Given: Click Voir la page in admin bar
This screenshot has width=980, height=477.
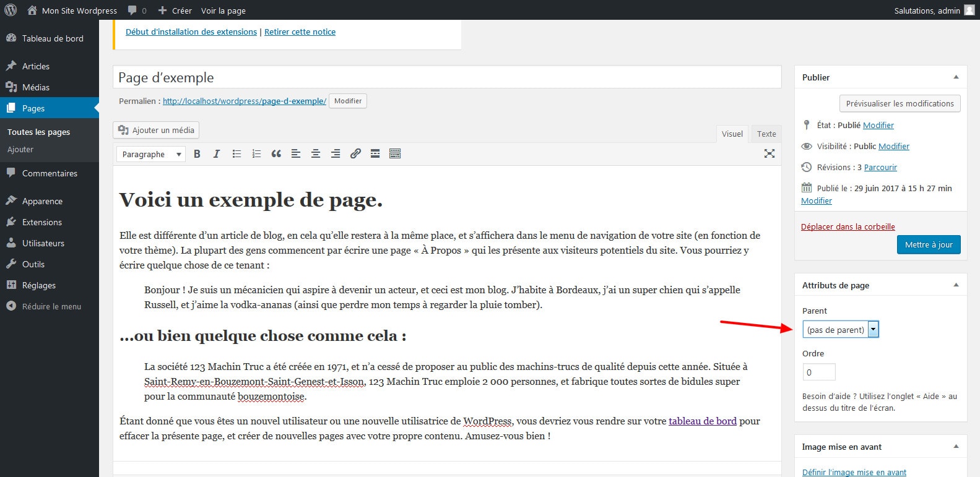Looking at the screenshot, I should (x=223, y=11).
